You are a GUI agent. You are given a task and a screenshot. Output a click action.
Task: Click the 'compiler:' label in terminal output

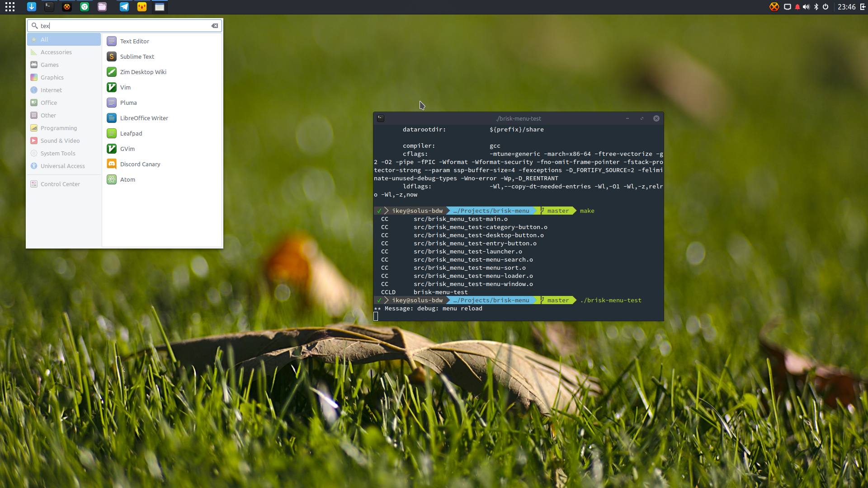(419, 146)
